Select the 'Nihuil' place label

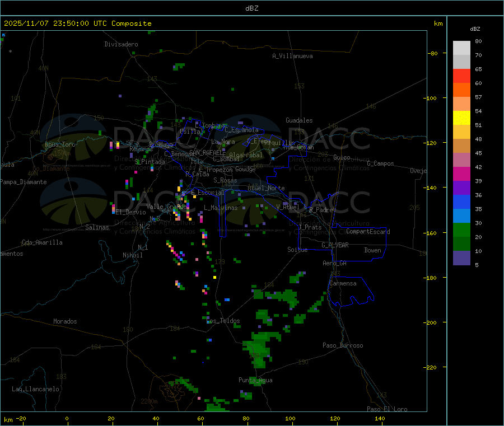[133, 255]
